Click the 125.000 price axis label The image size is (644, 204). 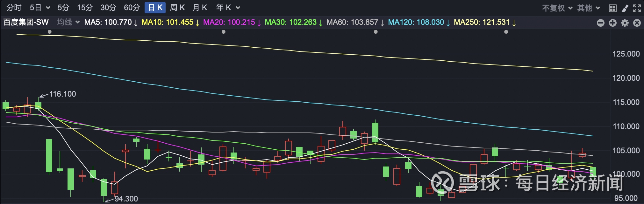(626, 54)
